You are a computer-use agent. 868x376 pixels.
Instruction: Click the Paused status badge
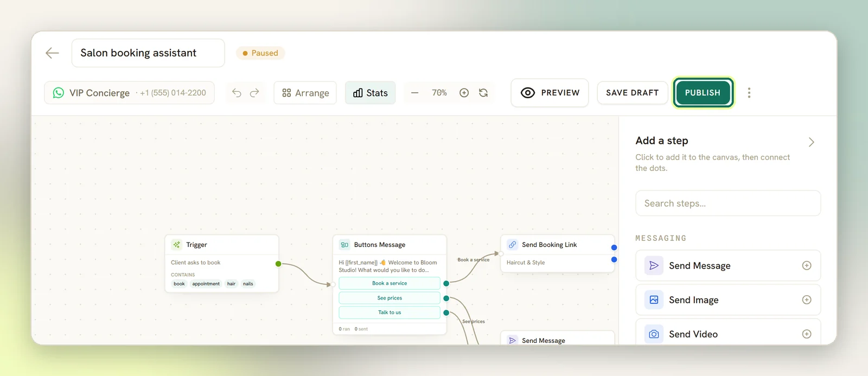pos(260,53)
